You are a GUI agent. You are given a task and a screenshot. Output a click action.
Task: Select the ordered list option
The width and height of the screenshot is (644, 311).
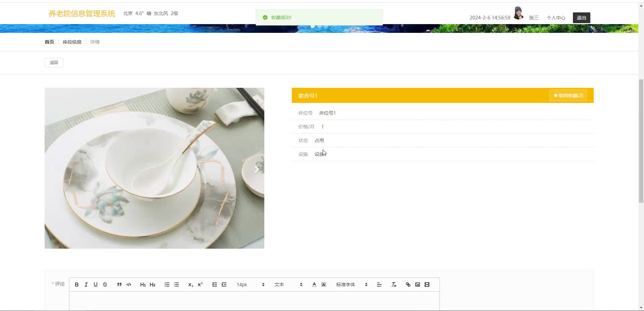click(x=167, y=285)
